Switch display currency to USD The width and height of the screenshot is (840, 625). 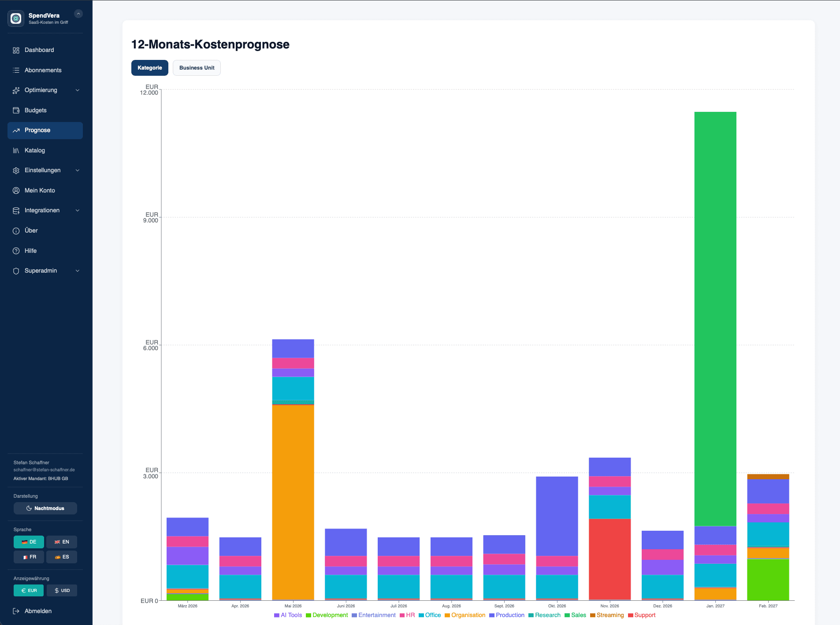(62, 591)
